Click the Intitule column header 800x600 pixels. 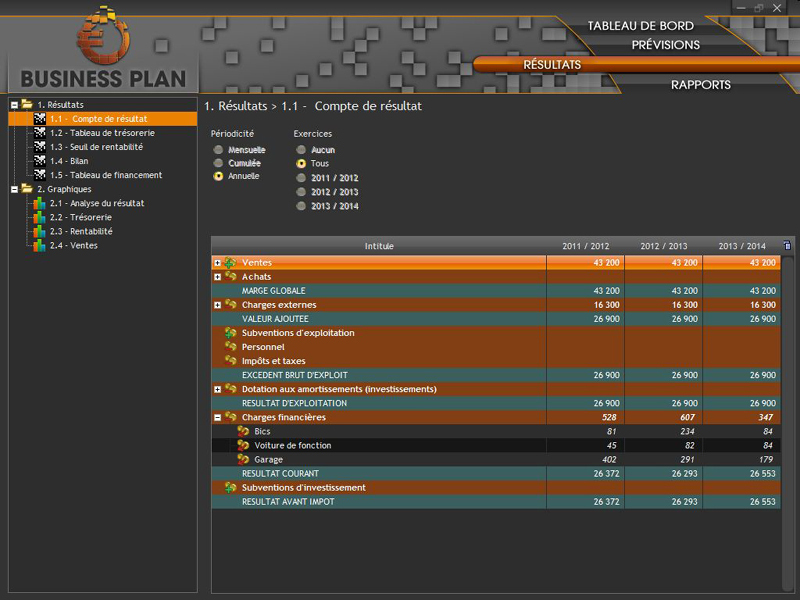click(379, 246)
